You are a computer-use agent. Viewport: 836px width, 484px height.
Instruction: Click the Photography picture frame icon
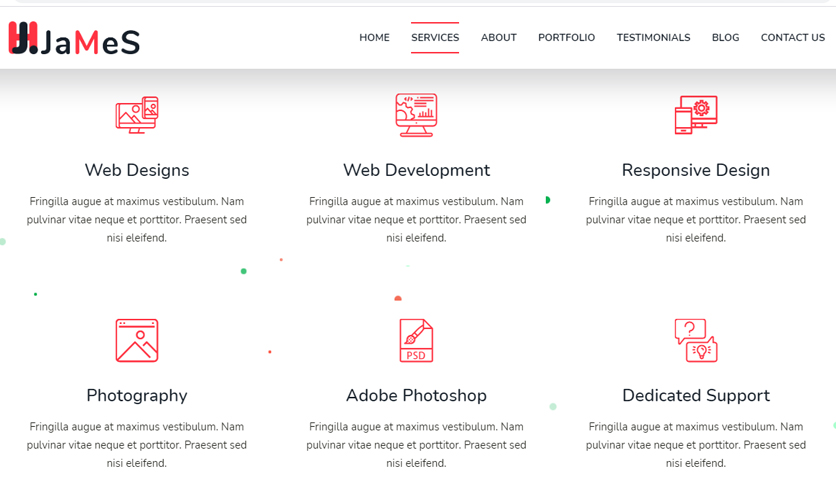137,341
